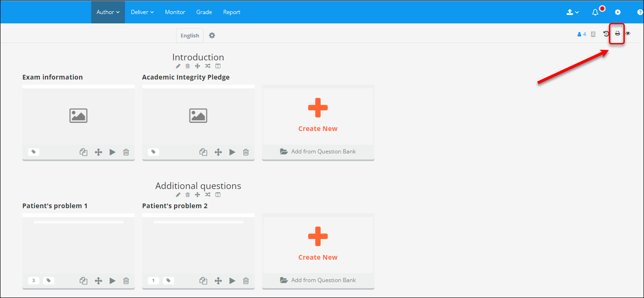Viewport: 644px width, 298px height.
Task: Open the Academic Integrity Pledge thumbnail
Action: [198, 116]
